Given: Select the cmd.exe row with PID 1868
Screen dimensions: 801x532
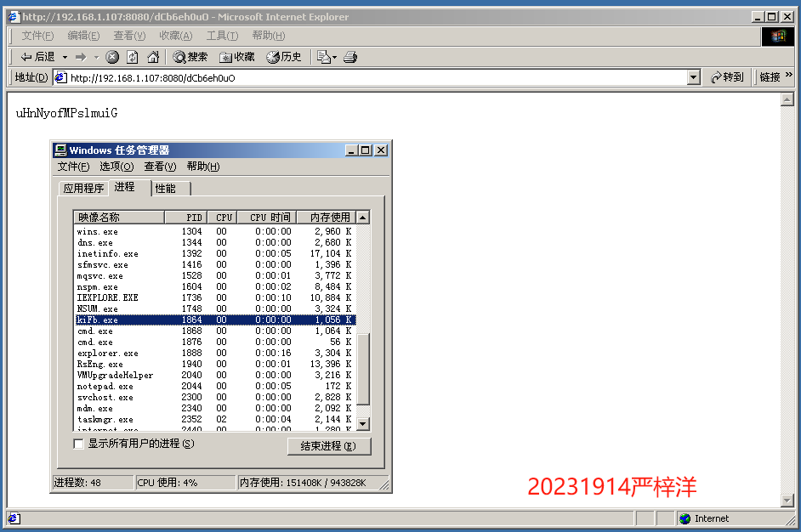Looking at the screenshot, I should pos(214,331).
